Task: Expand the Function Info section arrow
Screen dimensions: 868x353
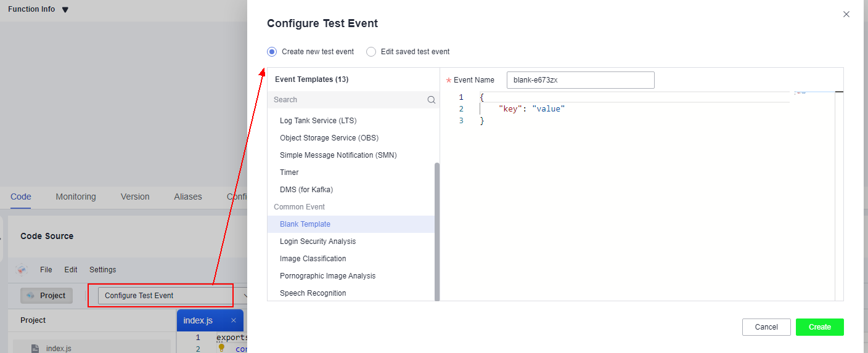Action: pos(65,10)
